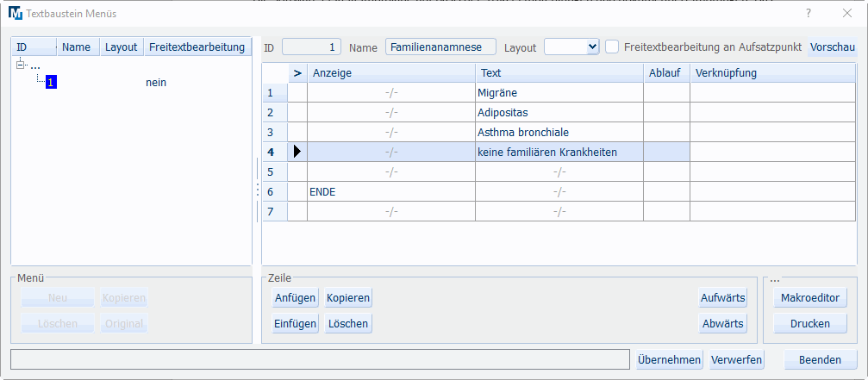This screenshot has width=868, height=380.
Task: Click the black row pointer arrow in row 4
Action: 297,152
